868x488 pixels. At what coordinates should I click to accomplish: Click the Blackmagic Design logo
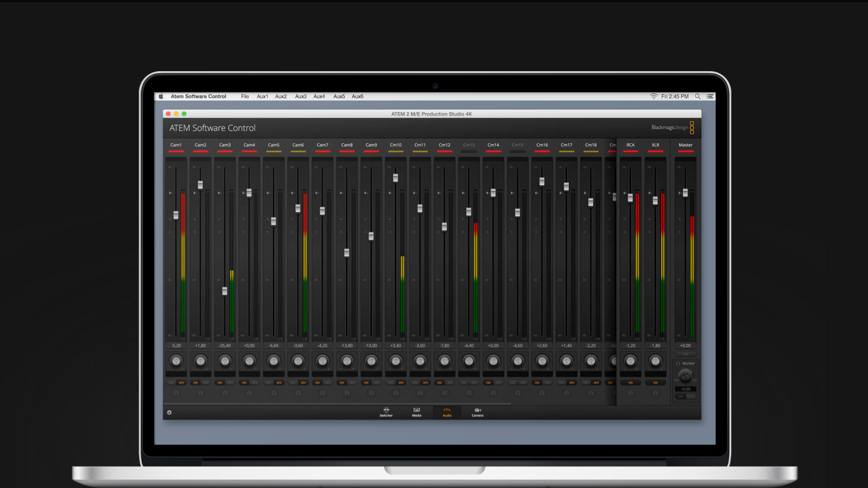(671, 127)
